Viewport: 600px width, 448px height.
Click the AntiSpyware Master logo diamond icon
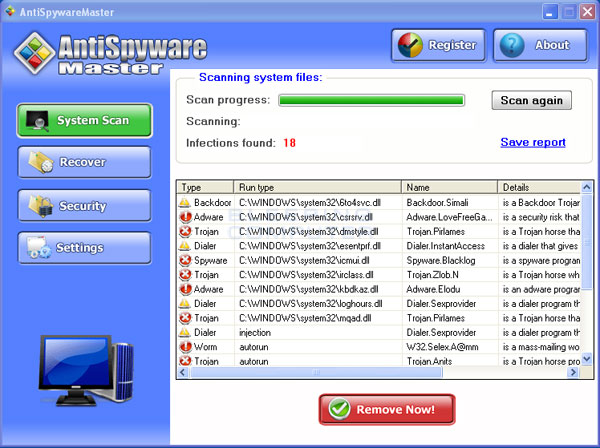pyautogui.click(x=34, y=53)
